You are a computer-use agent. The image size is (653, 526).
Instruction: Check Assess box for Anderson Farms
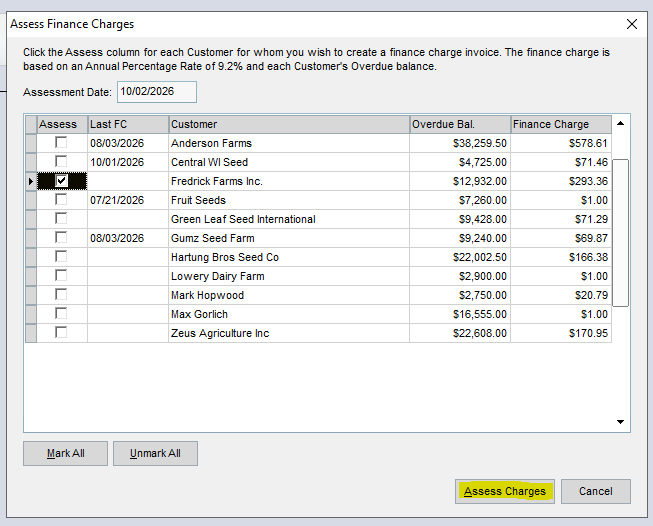[x=61, y=142]
